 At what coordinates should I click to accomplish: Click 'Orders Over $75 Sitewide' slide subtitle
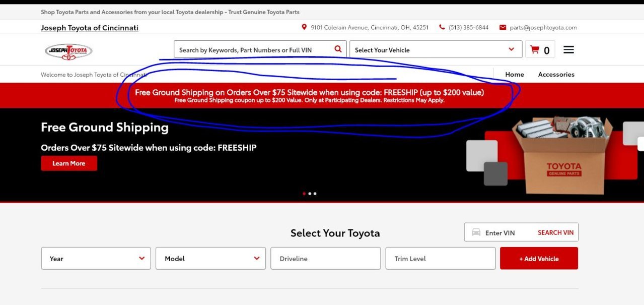(x=149, y=148)
